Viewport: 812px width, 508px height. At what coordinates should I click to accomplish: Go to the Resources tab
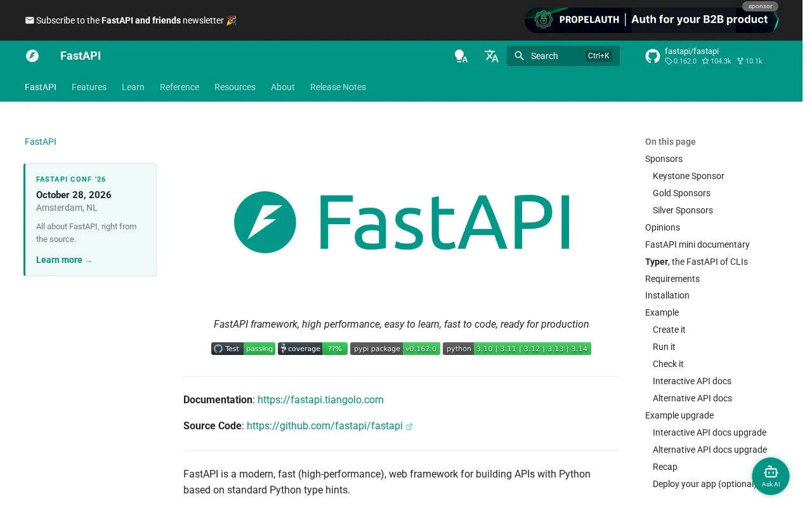(235, 87)
